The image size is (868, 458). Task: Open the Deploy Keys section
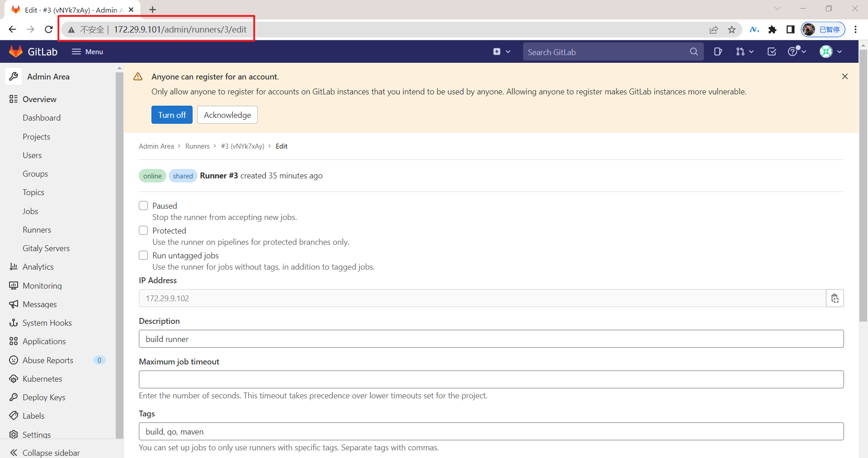click(38, 397)
